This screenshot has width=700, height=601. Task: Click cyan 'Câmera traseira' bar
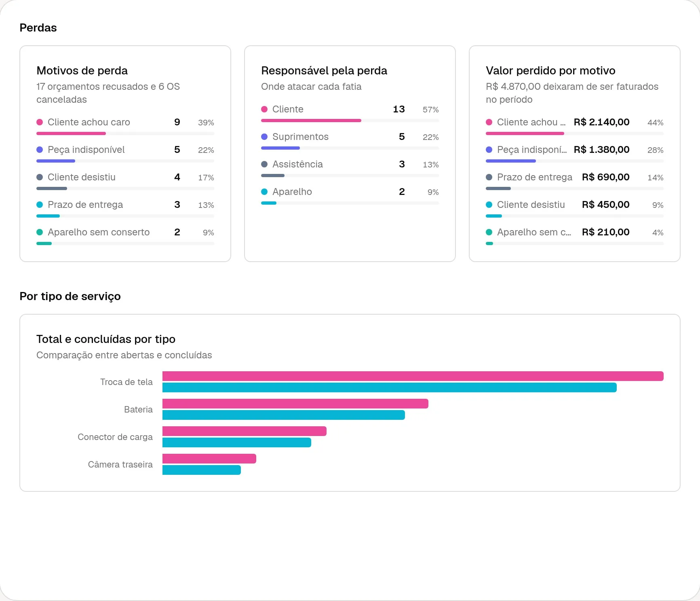pyautogui.click(x=202, y=470)
